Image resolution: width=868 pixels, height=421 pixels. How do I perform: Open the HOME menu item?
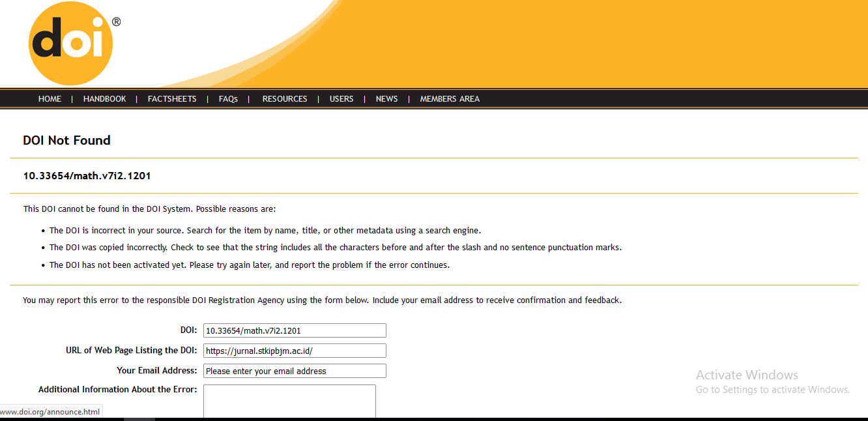pyautogui.click(x=50, y=99)
